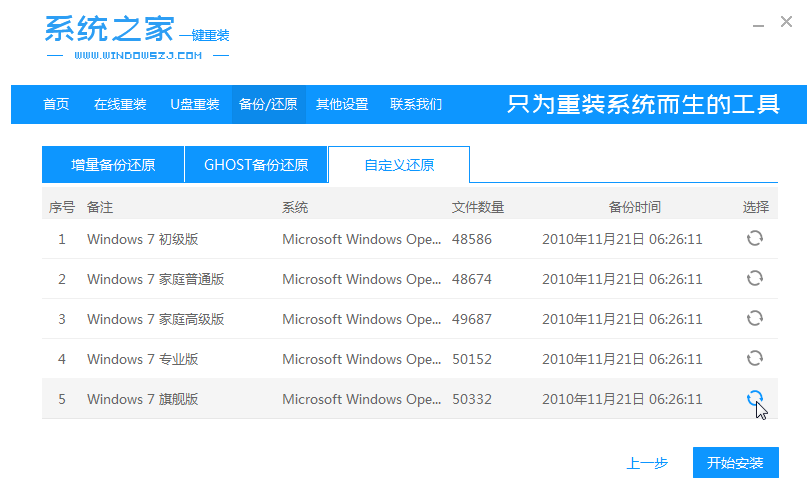Switch to GHOST备份还原 tab

[x=256, y=165]
